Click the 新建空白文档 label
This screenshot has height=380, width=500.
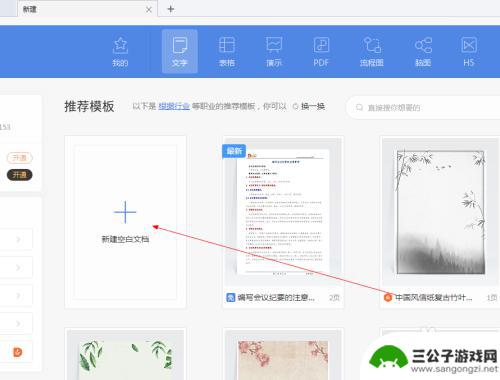(125, 239)
